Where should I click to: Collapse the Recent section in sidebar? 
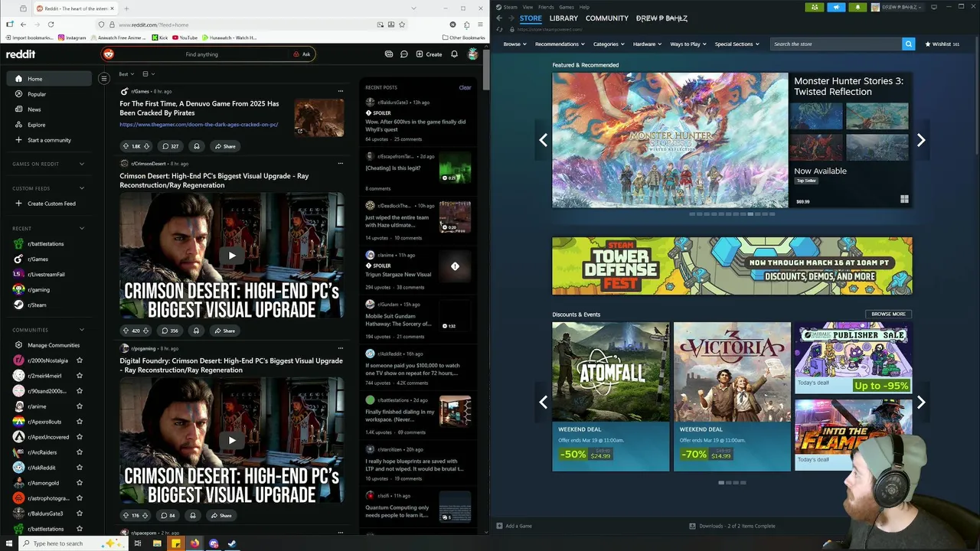[x=82, y=228]
